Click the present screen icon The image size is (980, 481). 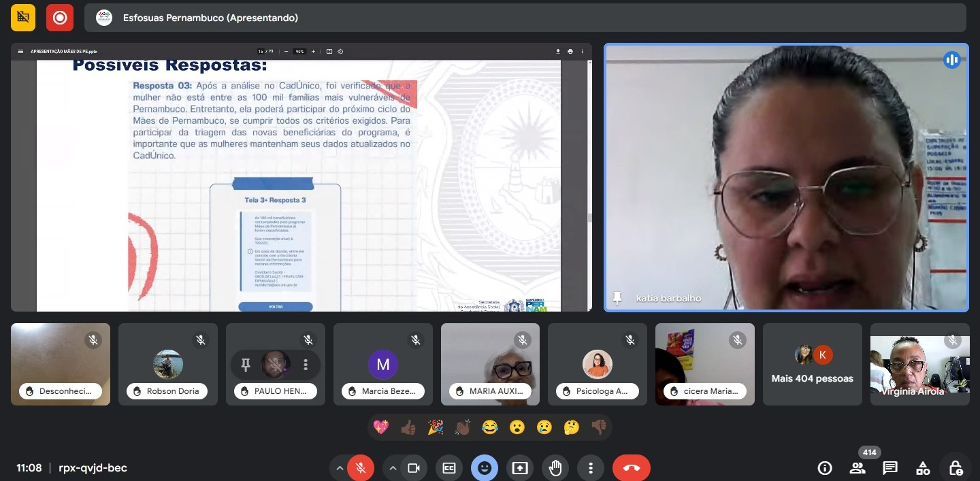point(520,468)
